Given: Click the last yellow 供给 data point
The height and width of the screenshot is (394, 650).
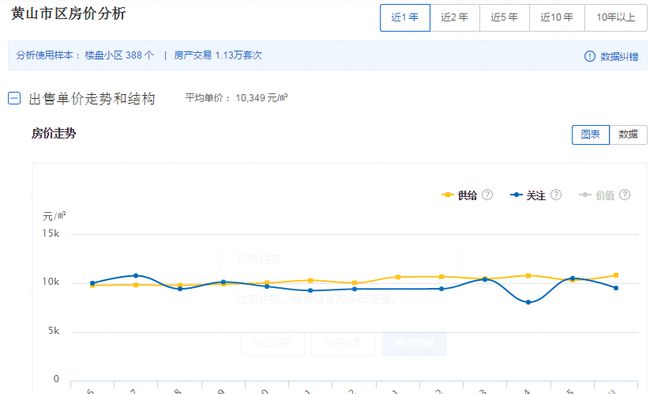Looking at the screenshot, I should [x=616, y=275].
